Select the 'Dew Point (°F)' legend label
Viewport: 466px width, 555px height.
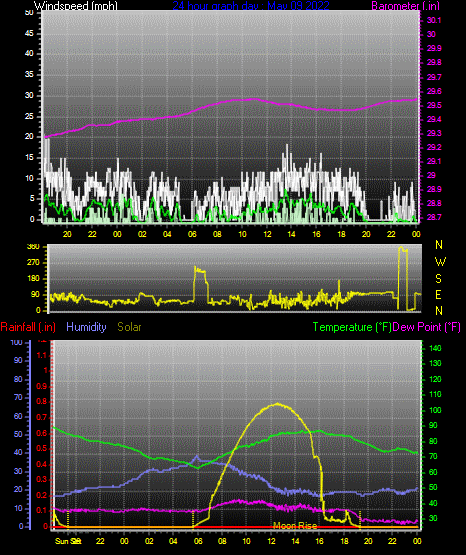click(427, 327)
